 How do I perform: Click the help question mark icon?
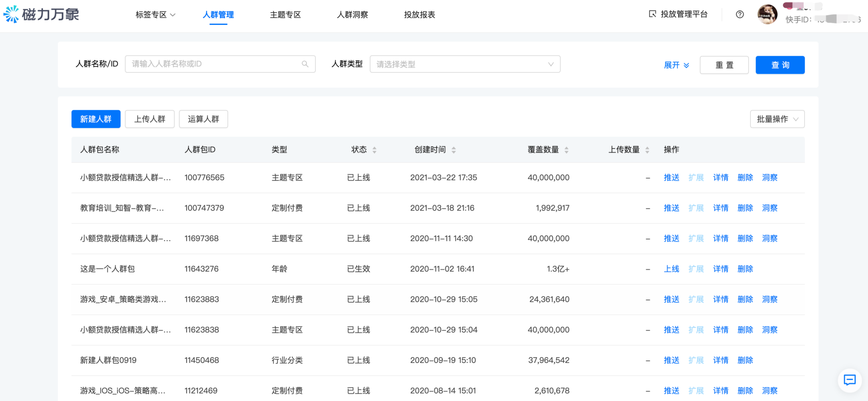[x=740, y=14]
